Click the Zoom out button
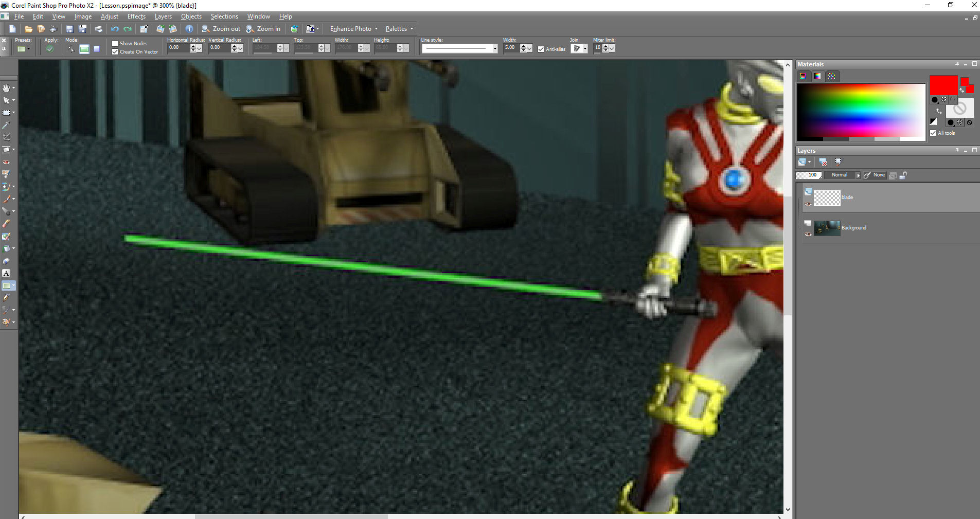This screenshot has width=980, height=519. 221,29
